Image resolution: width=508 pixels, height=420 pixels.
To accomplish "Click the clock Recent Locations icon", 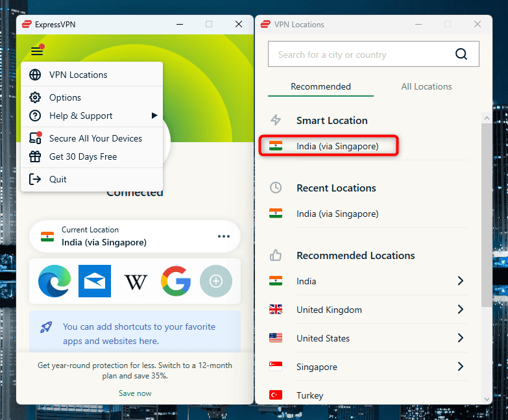I will pos(276,188).
